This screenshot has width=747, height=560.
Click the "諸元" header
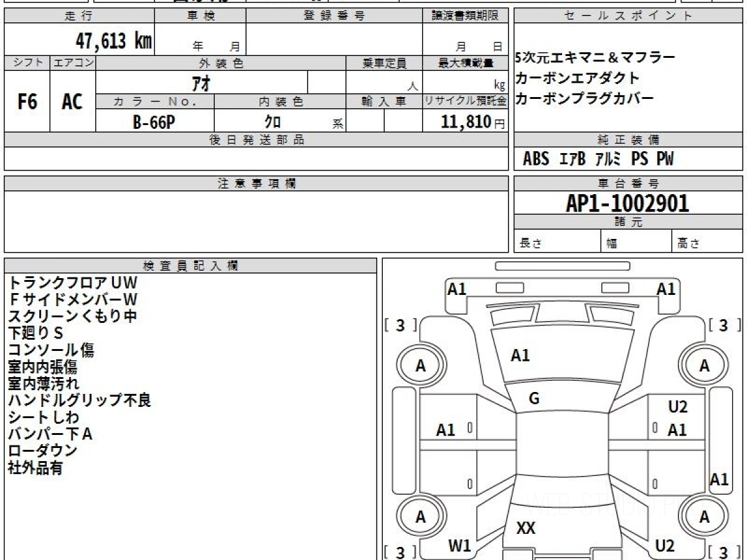point(628,222)
